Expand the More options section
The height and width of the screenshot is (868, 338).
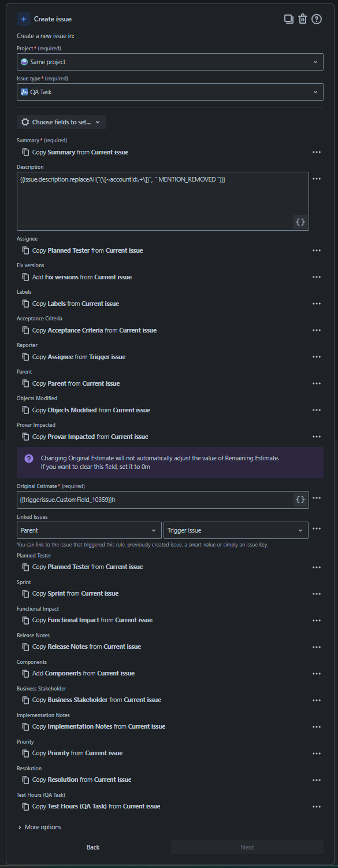point(39,827)
